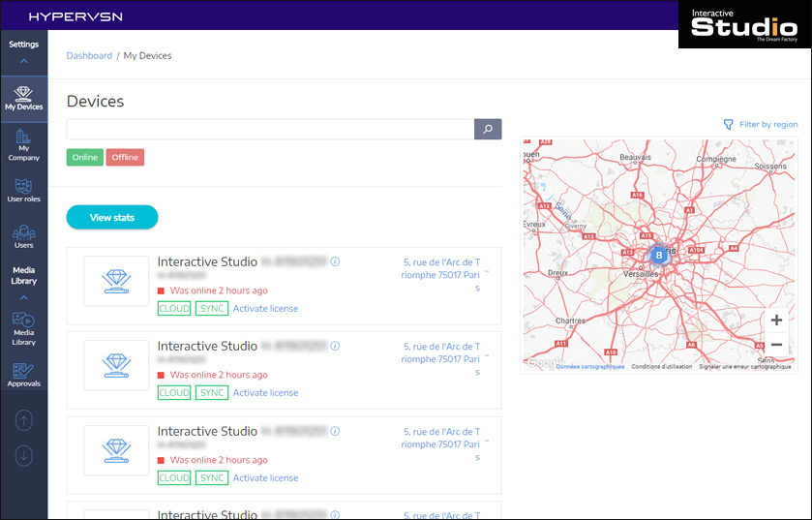Click the upload arrow circle icon
812x520 pixels.
click(24, 420)
